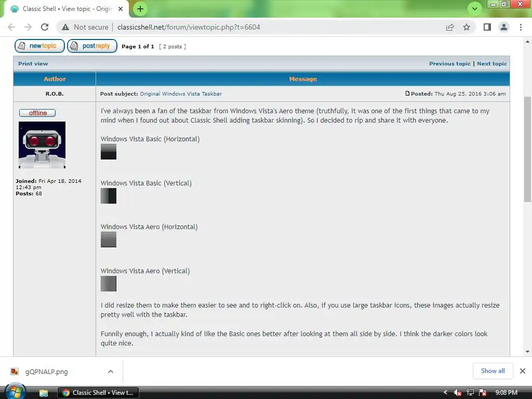The image size is (532, 399).
Task: Click R.O.B.'s robot avatar image
Action: [42, 145]
